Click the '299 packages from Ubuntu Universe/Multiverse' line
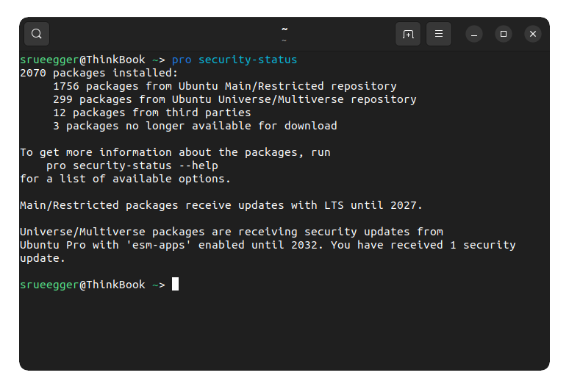The width and height of the screenshot is (569, 392). pos(235,99)
